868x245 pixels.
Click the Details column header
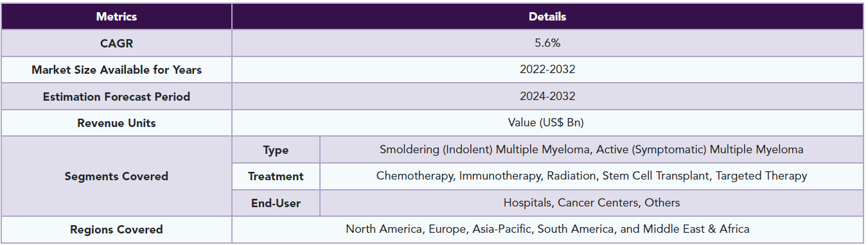547,17
